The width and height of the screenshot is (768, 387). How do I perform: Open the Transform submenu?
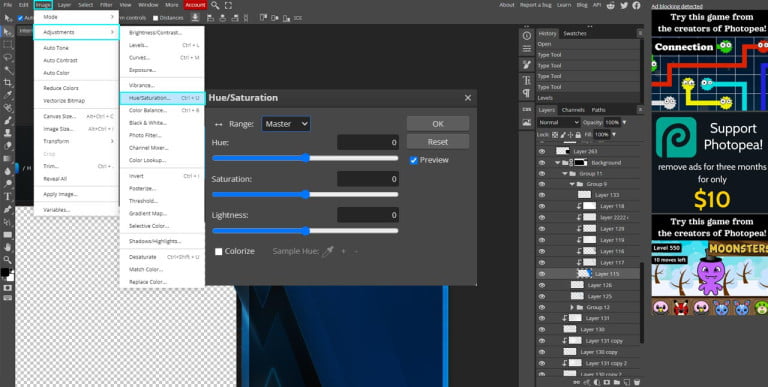76,141
